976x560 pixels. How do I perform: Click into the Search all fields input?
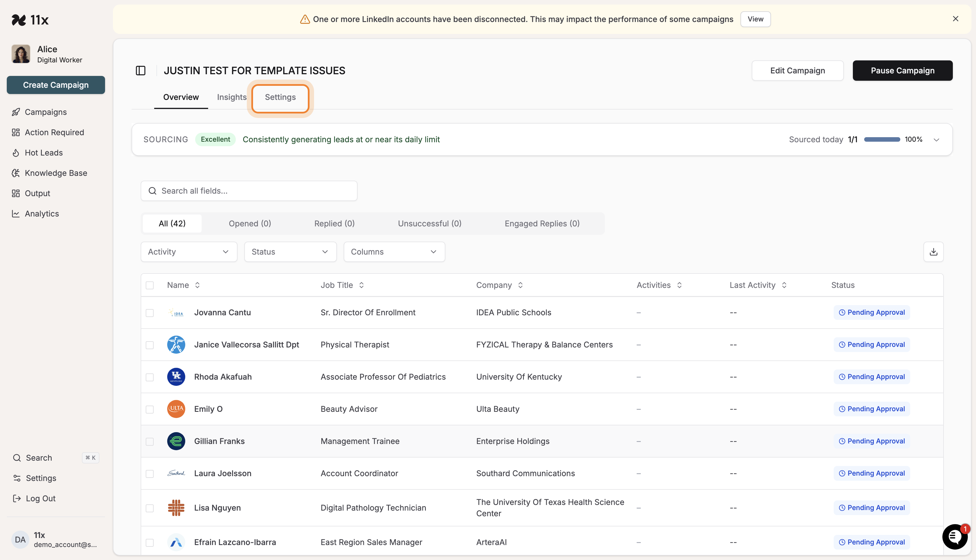pyautogui.click(x=249, y=191)
